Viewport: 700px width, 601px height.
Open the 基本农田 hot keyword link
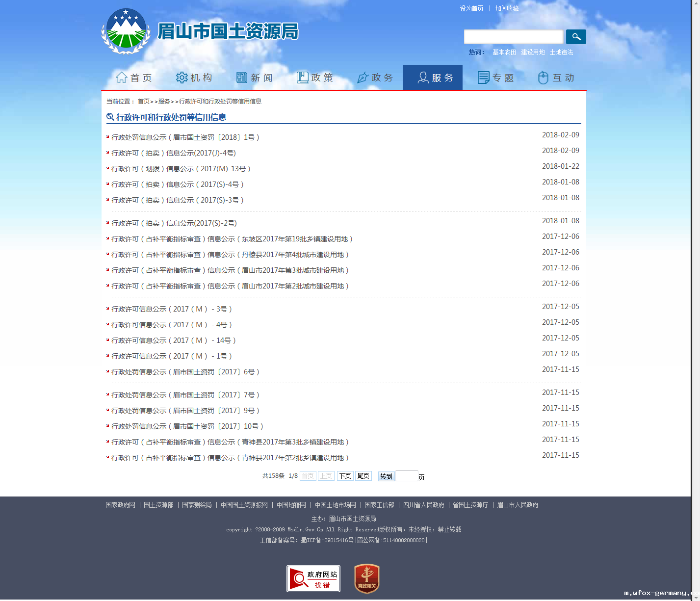click(x=504, y=52)
